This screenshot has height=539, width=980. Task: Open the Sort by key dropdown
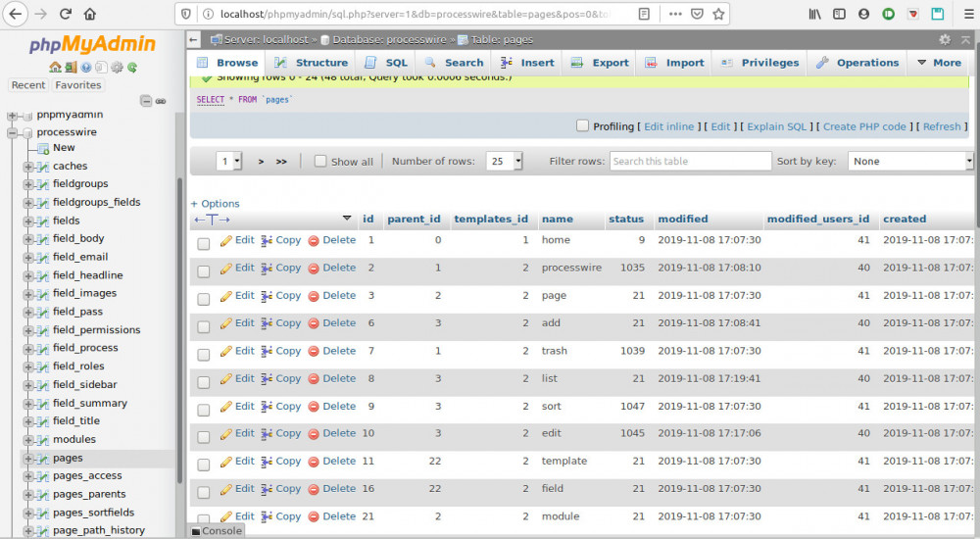pos(910,162)
